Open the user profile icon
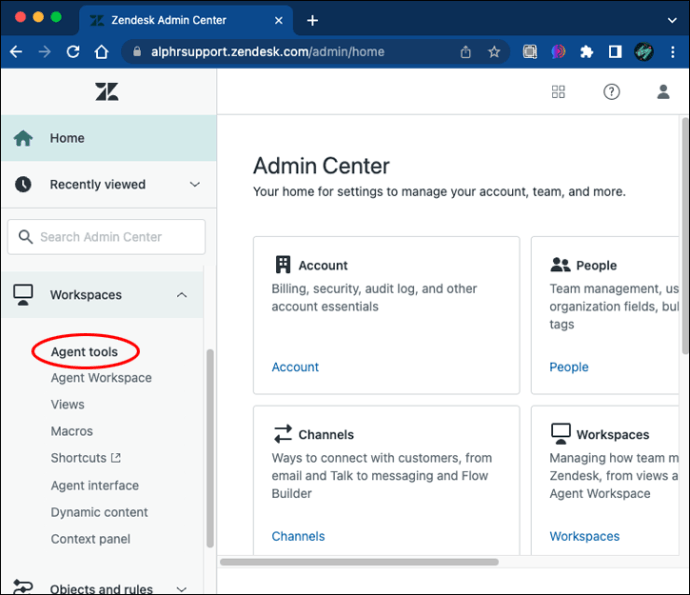Image resolution: width=690 pixels, height=595 pixels. click(x=663, y=92)
